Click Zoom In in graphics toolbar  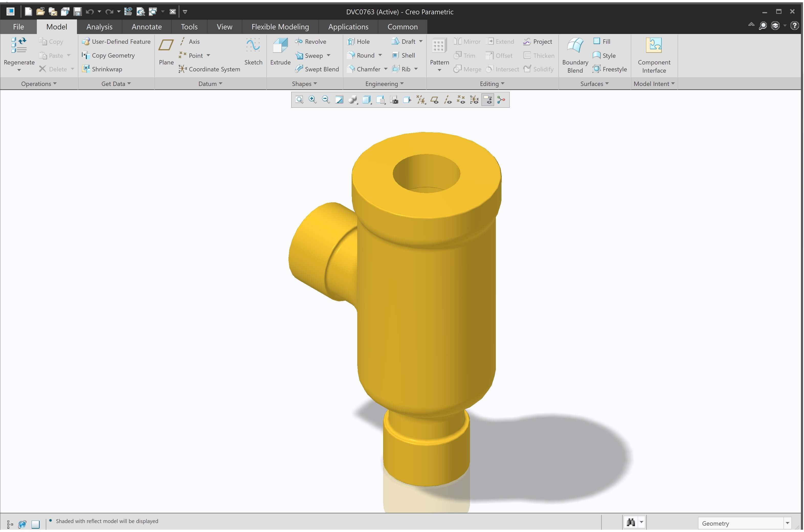point(312,100)
